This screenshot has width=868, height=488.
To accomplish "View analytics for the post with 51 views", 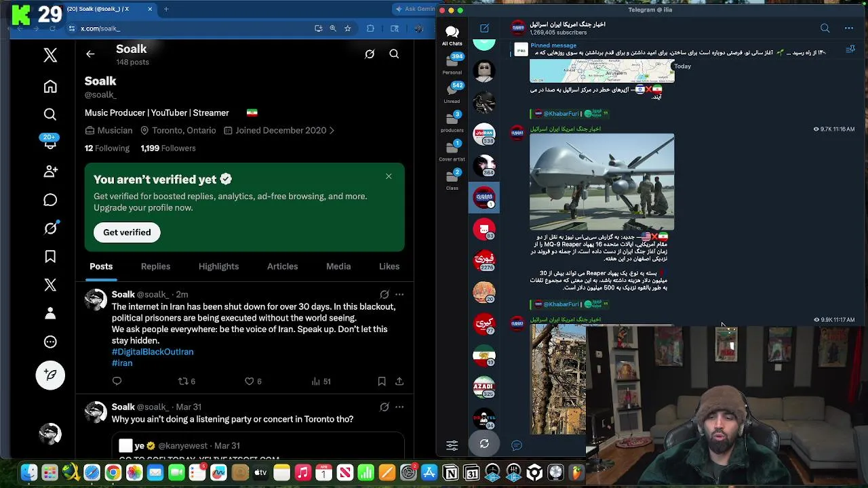I will click(321, 382).
